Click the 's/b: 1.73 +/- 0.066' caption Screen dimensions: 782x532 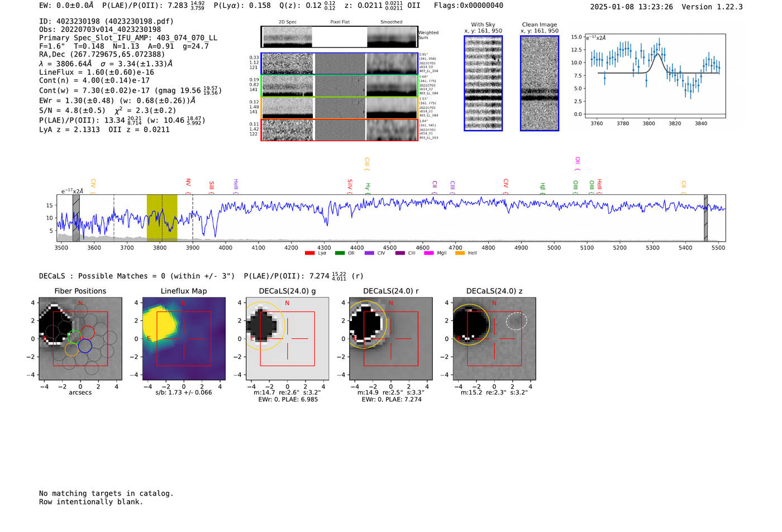tap(184, 392)
